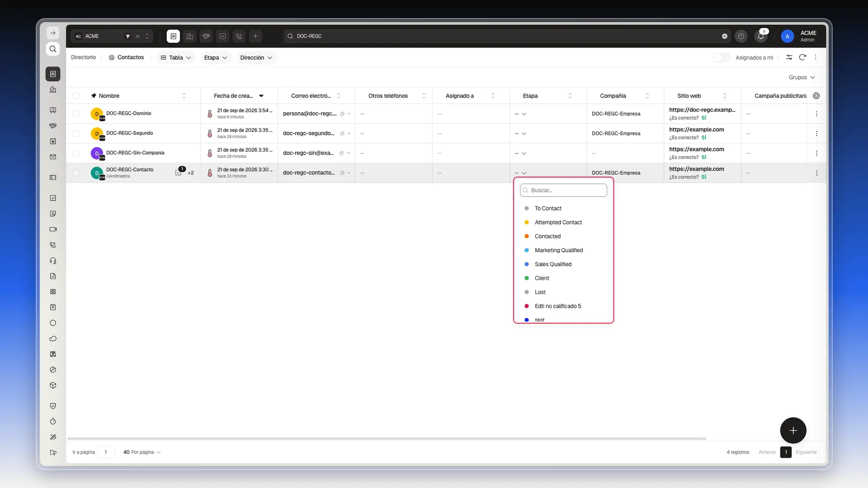Open the Dirección filter dropdown
This screenshot has width=868, height=488.
(x=256, y=57)
